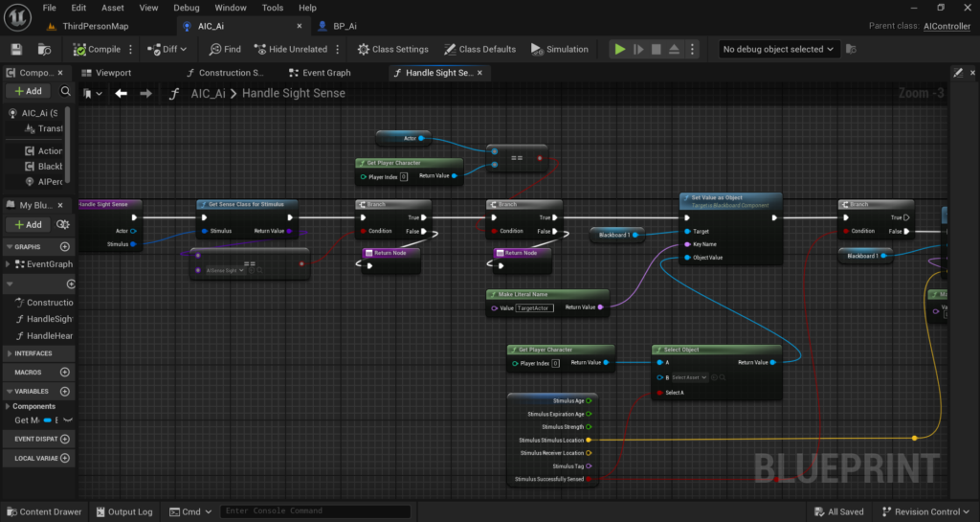This screenshot has height=522, width=980.
Task: Click AIC_Ai in the breadcrumb
Action: click(208, 93)
